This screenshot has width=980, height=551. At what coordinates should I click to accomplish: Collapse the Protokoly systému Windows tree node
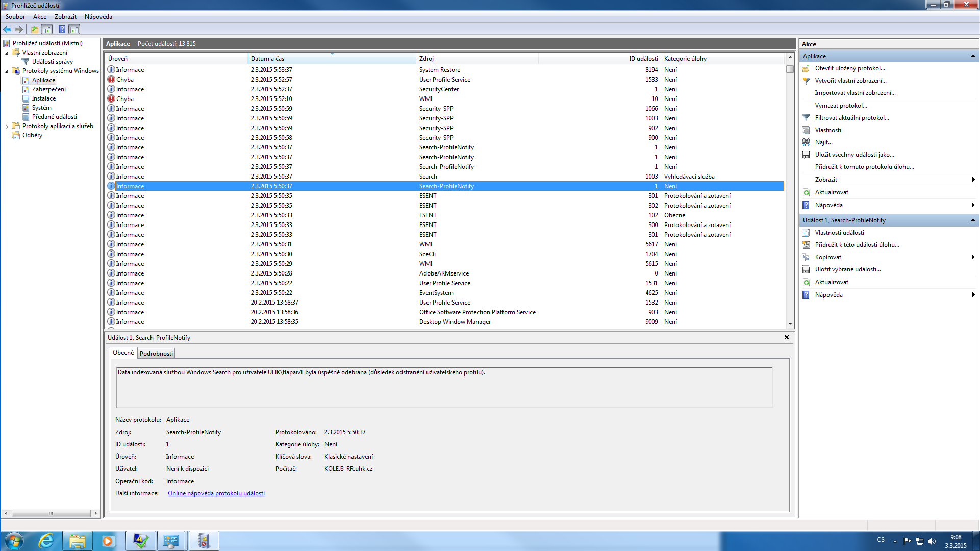click(x=7, y=71)
